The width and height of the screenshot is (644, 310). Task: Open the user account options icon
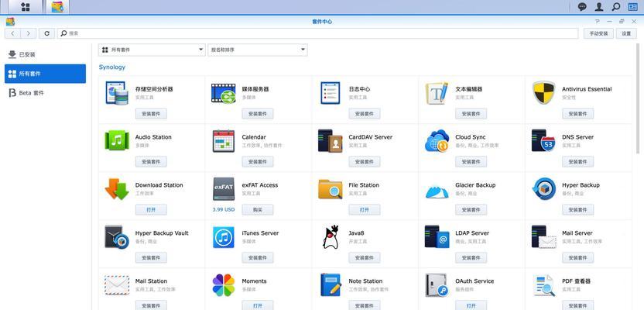point(599,6)
